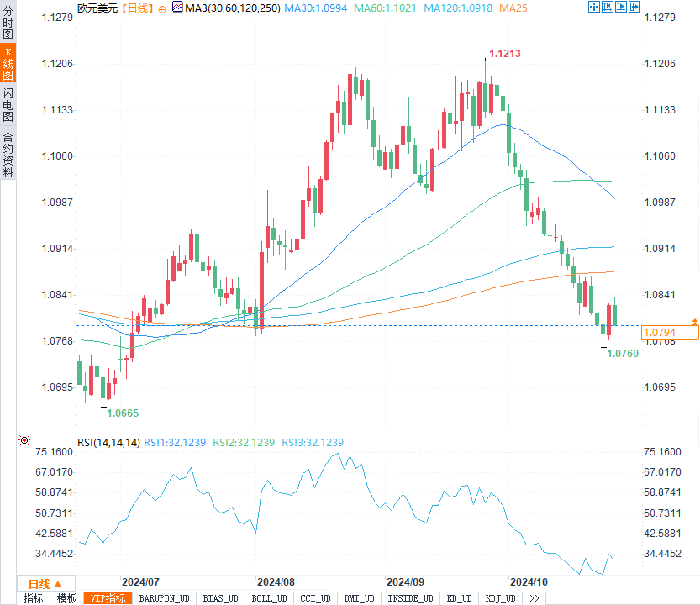Image resolution: width=700 pixels, height=605 pixels.
Task: Open the 模板 bottom tab
Action: 67,598
